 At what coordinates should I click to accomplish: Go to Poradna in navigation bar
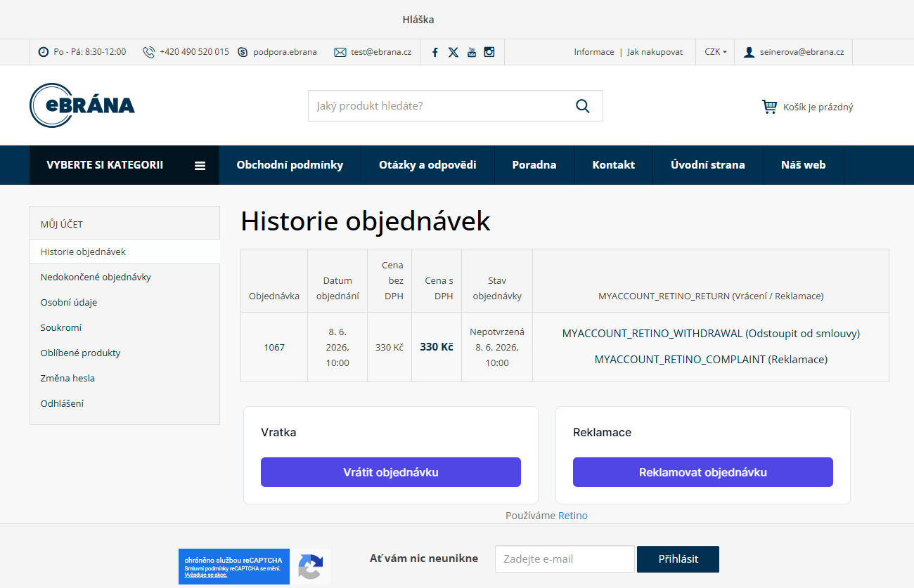534,165
